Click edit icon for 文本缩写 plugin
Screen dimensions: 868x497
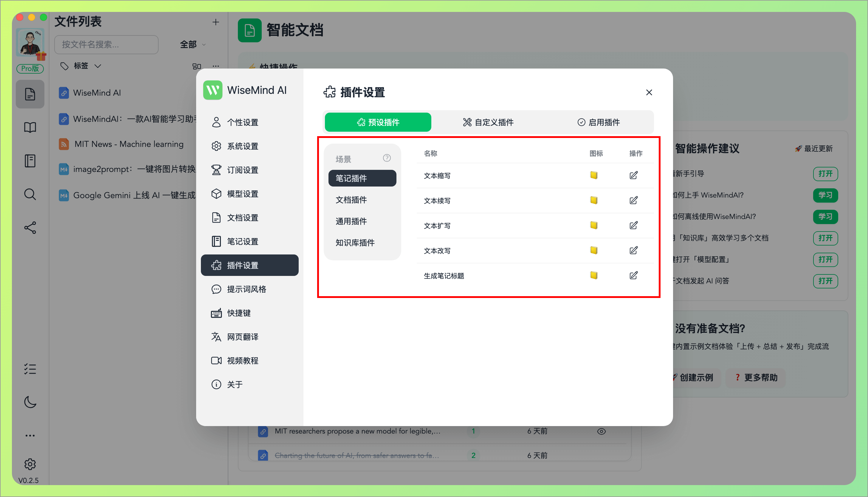[634, 175]
